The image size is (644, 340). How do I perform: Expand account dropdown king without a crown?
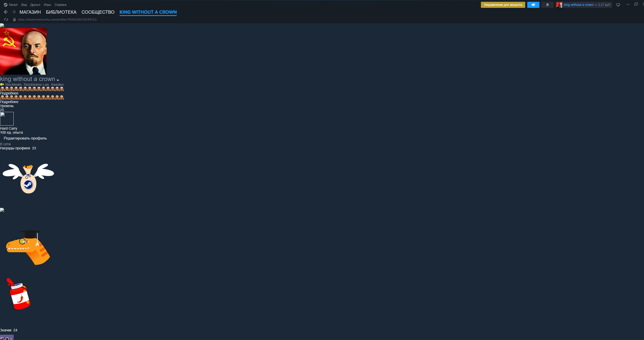tap(580, 5)
